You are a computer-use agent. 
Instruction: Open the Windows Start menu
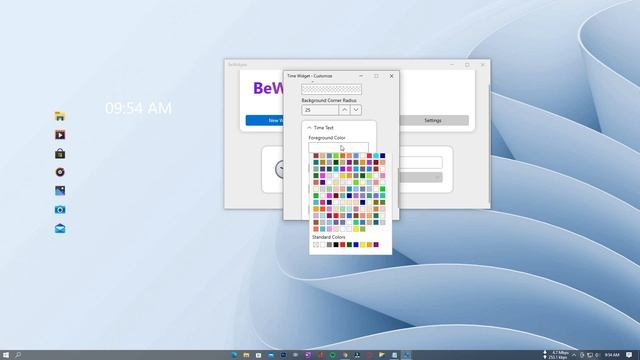coord(6,355)
